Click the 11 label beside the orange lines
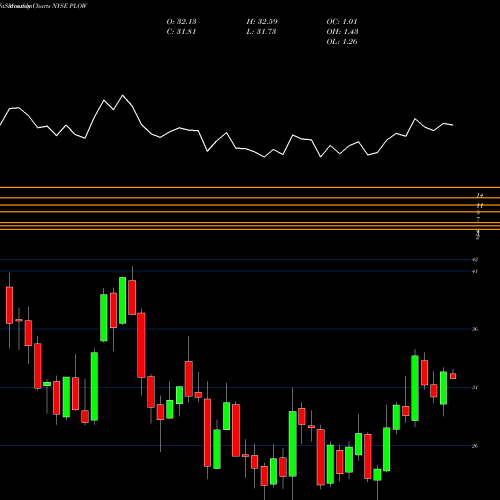The width and height of the screenshot is (500, 500). coord(480,206)
